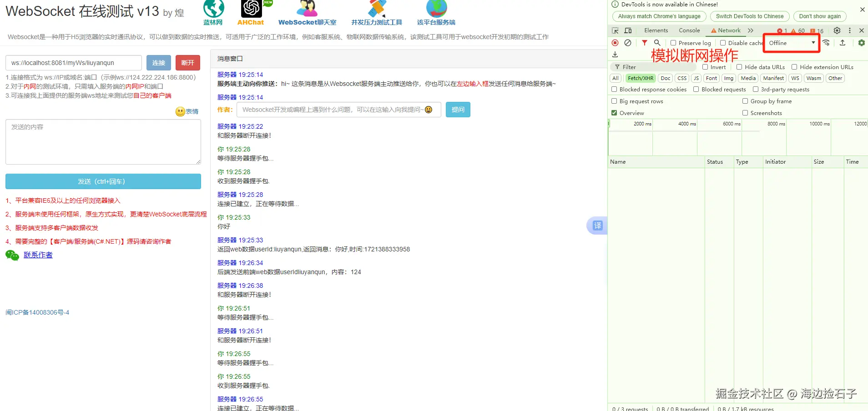Click Switch DevTools to Chinese button

(x=750, y=16)
